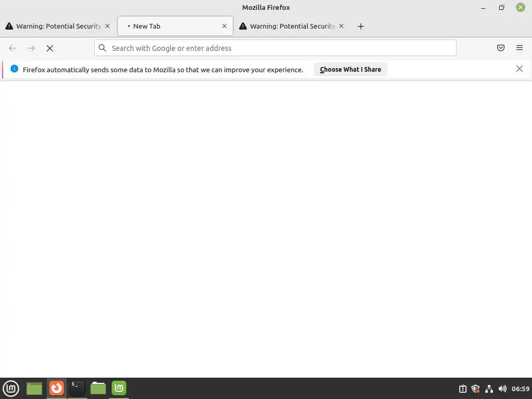Dismiss the Mozilla data notification bar

click(x=520, y=69)
